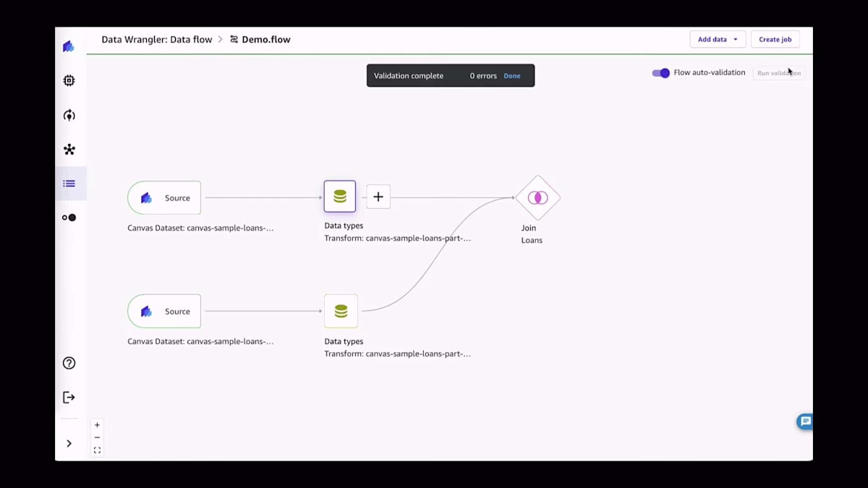Click the Demo.flow breadcrumb title
Screen dimensions: 868x488
pos(266,40)
